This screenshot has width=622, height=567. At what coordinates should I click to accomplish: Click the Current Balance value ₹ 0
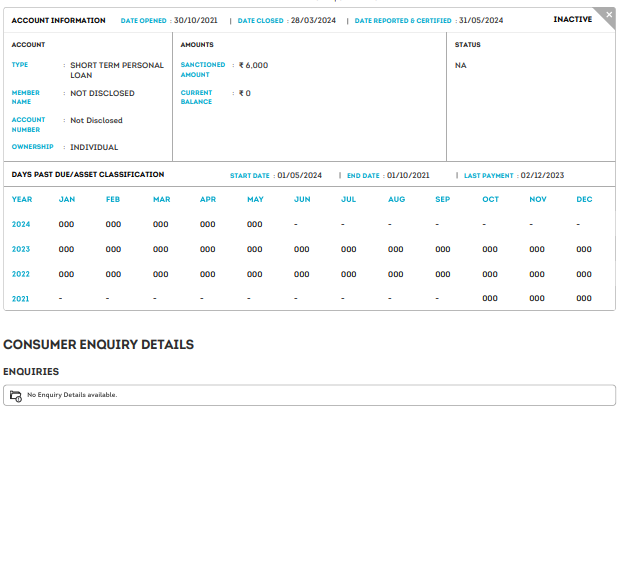(245, 93)
